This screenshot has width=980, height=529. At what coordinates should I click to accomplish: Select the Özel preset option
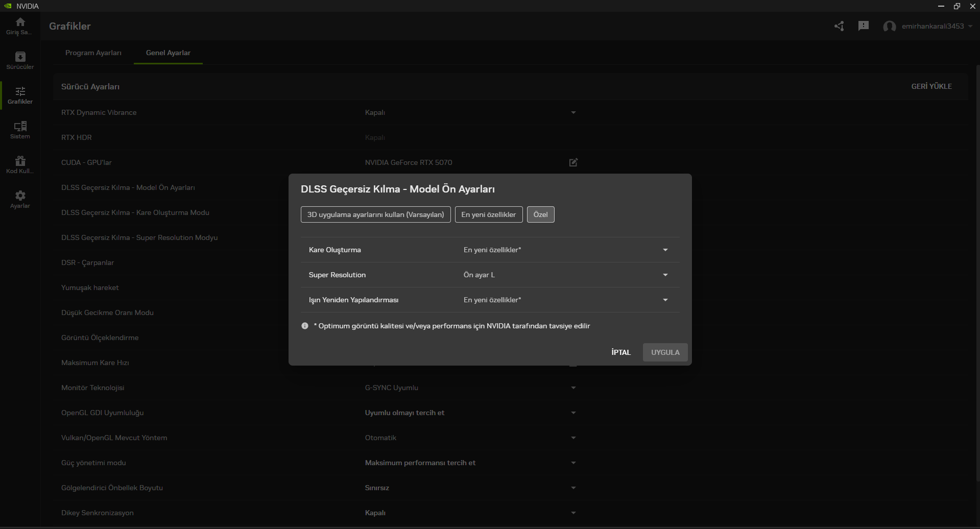click(x=540, y=214)
